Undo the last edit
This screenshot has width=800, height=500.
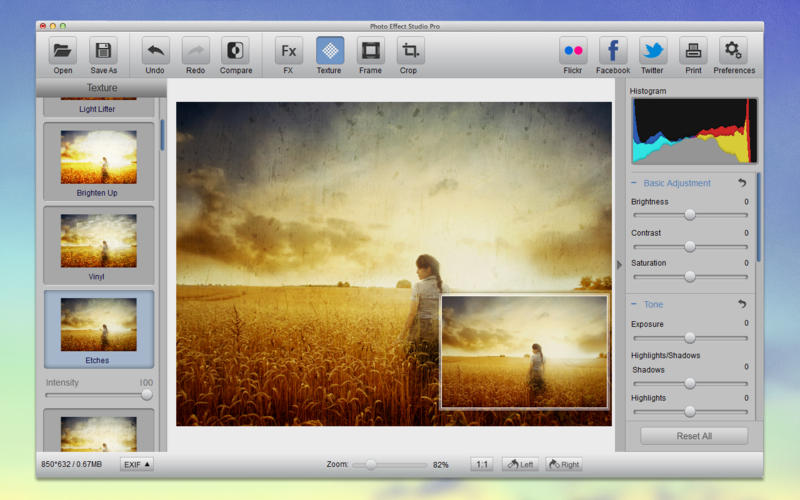[x=155, y=51]
